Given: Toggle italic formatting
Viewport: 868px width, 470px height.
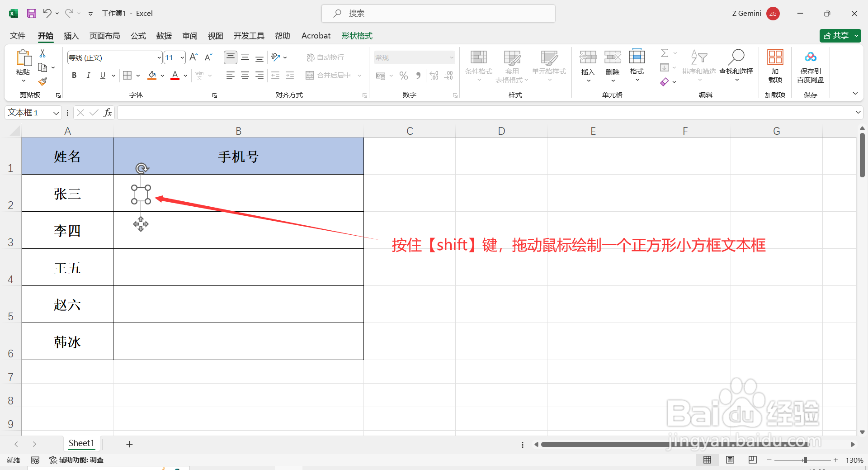Looking at the screenshot, I should coord(89,75).
